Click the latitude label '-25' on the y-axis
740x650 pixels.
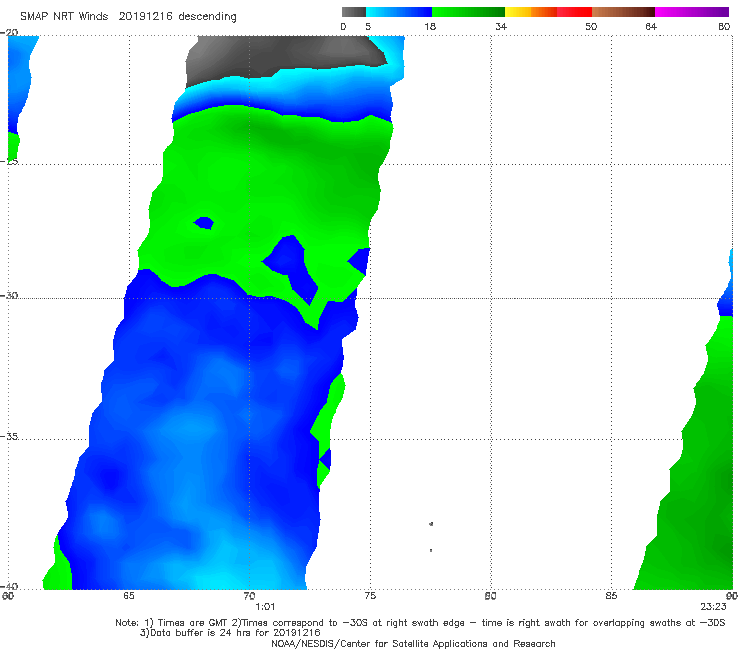[x=9, y=161]
